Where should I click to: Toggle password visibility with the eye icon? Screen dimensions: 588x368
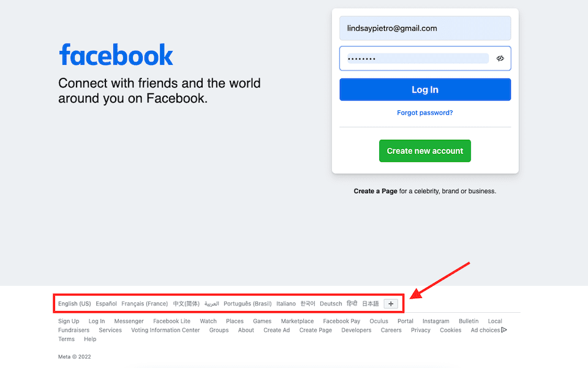click(500, 58)
